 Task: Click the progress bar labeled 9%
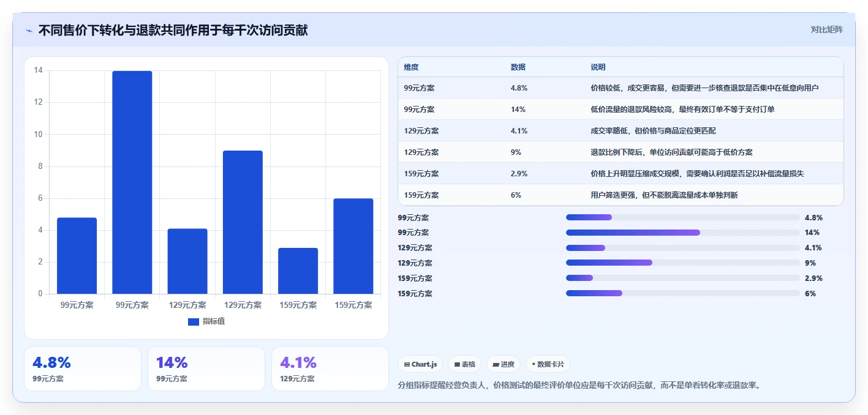pos(682,263)
